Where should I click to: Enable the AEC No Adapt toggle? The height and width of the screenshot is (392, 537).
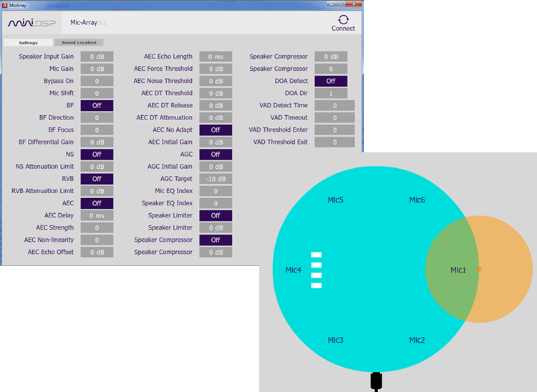coord(216,129)
